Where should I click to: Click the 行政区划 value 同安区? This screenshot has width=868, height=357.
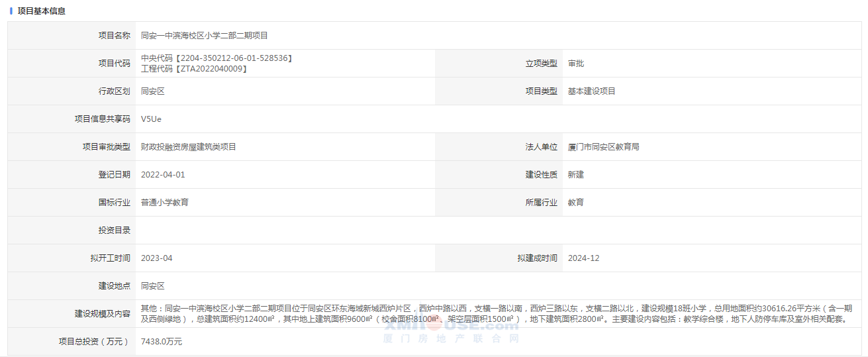tap(152, 91)
